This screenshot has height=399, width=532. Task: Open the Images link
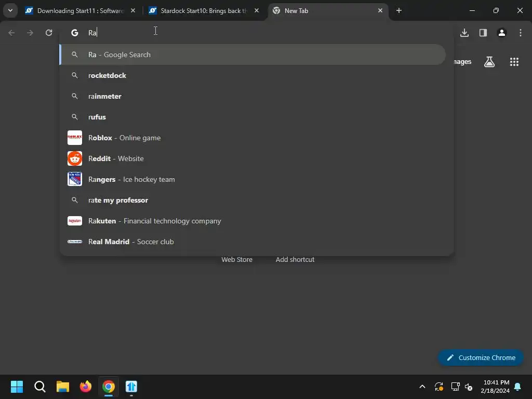coord(462,62)
